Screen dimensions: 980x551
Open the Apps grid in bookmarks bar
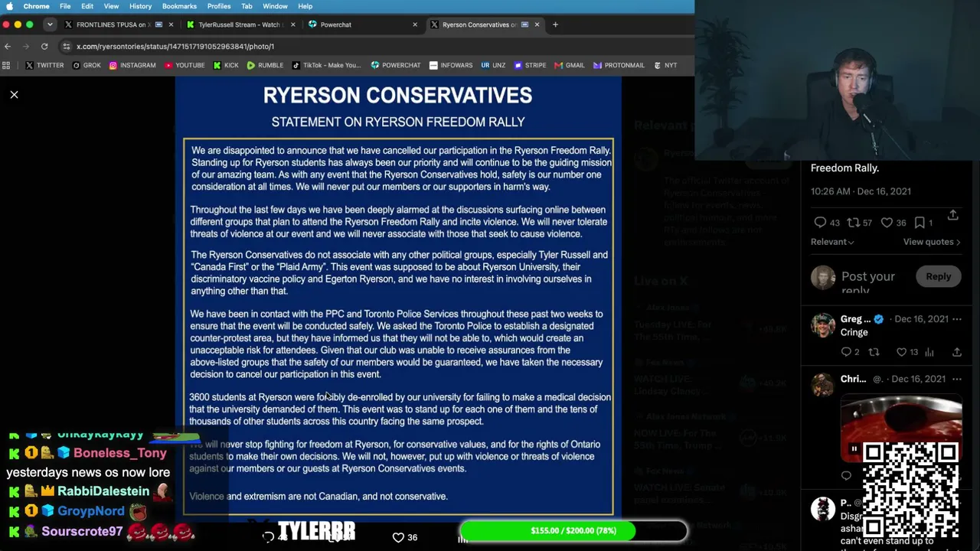7,65
